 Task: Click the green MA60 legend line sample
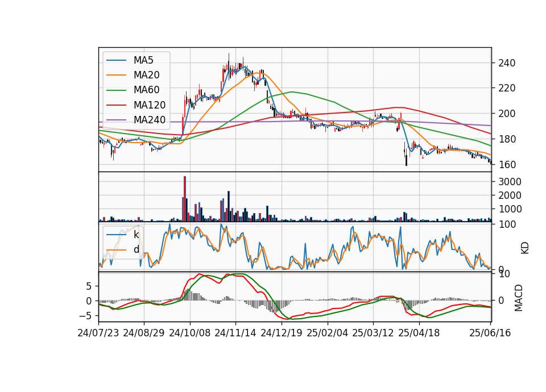(x=116, y=90)
